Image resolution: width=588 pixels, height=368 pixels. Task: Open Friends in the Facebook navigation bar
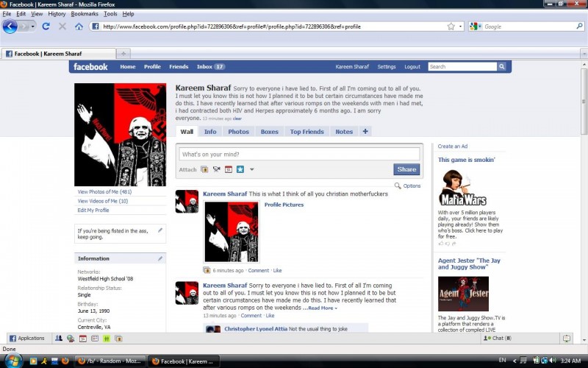tap(179, 66)
